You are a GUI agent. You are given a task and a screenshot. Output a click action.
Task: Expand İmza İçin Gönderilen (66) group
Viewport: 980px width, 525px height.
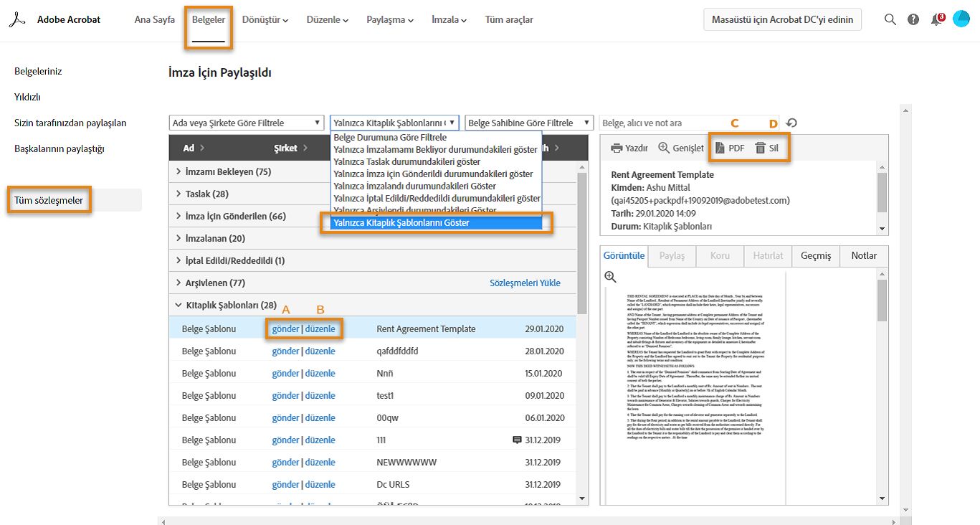372,217
